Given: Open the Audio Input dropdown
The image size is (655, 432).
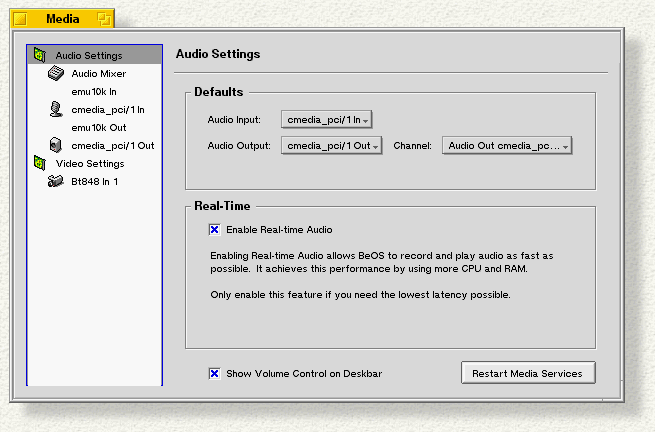Looking at the screenshot, I should (x=326, y=120).
